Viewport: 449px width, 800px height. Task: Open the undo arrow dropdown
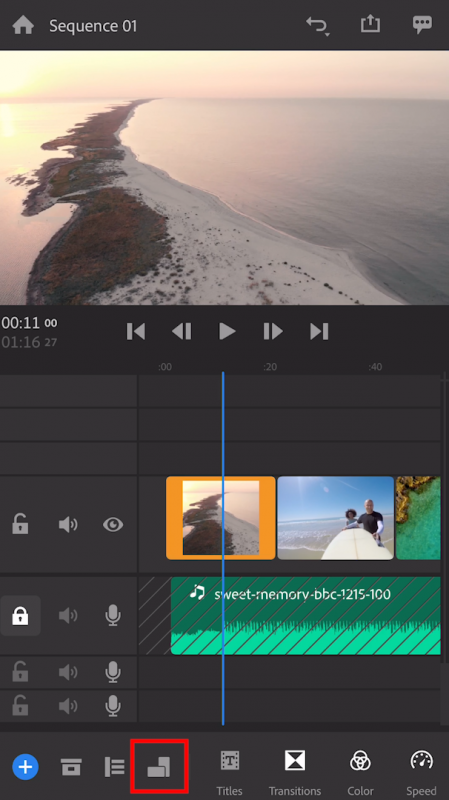(318, 26)
